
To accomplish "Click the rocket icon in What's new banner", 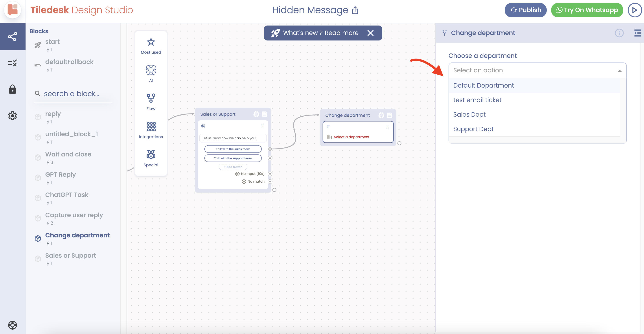I will click(275, 33).
